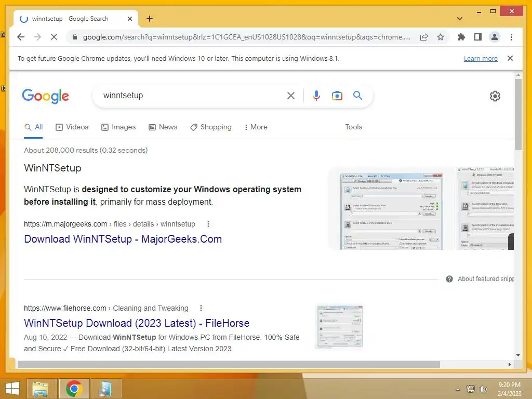This screenshot has width=532, height=399.
Task: Open WinNTSetup Download FileHorse link
Action: point(137,323)
